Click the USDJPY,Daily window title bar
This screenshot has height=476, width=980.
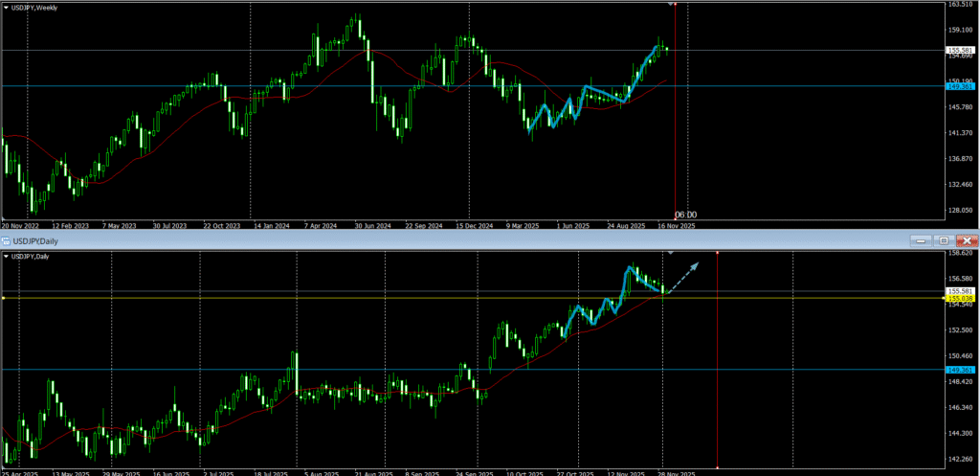(383, 239)
